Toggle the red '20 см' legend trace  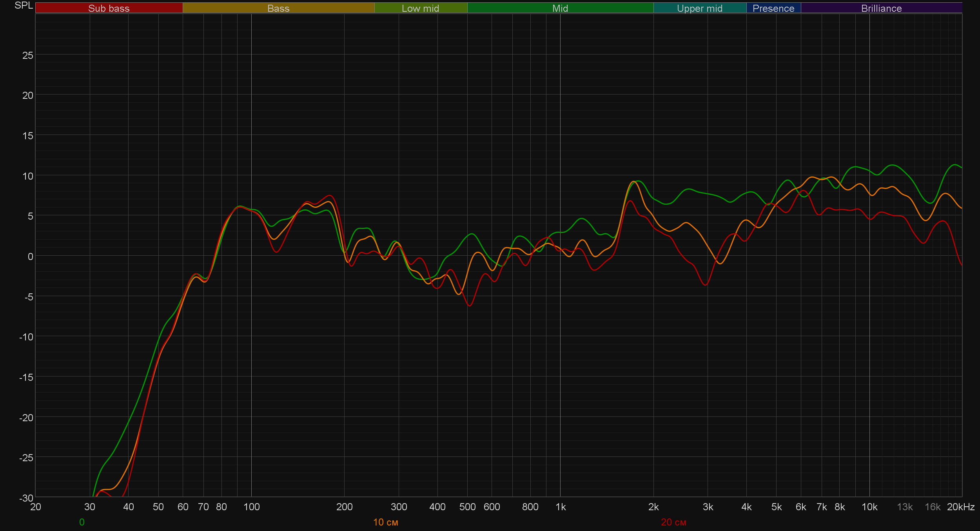(673, 522)
